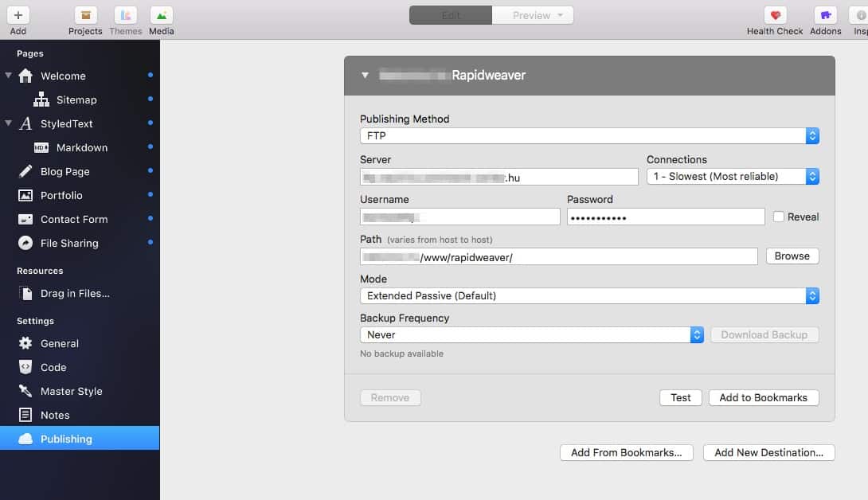Open the Mode Extended Passive dropdown
The width and height of the screenshot is (868, 500).
coord(589,295)
